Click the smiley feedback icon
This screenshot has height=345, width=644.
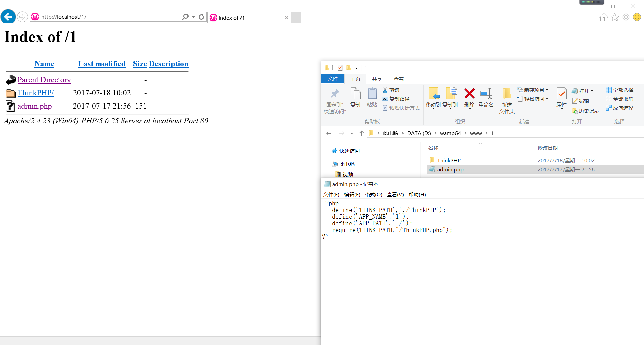[x=637, y=17]
